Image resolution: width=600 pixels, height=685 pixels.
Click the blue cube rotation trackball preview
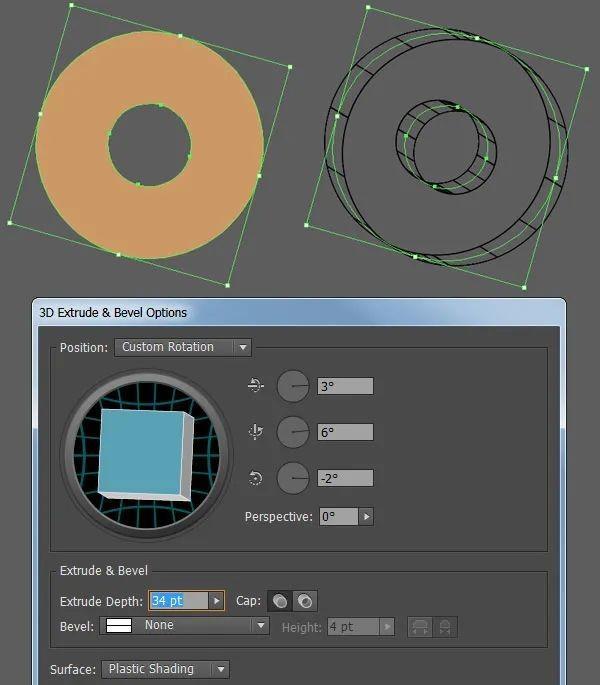[x=147, y=455]
